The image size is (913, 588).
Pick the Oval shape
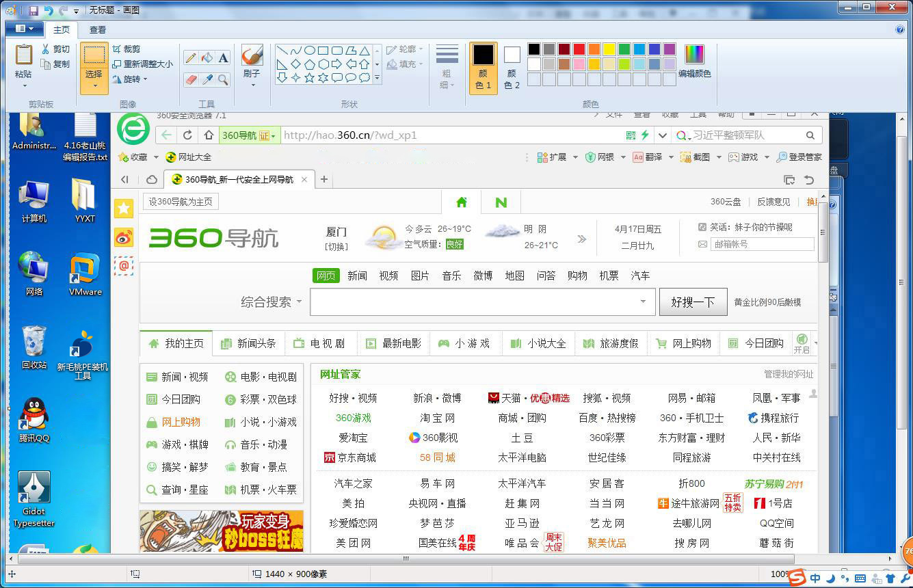[x=310, y=51]
